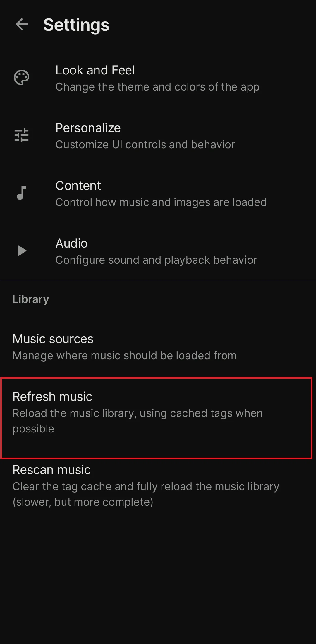316x644 pixels.
Task: Open the Look and Feel settings
Action: 158,78
